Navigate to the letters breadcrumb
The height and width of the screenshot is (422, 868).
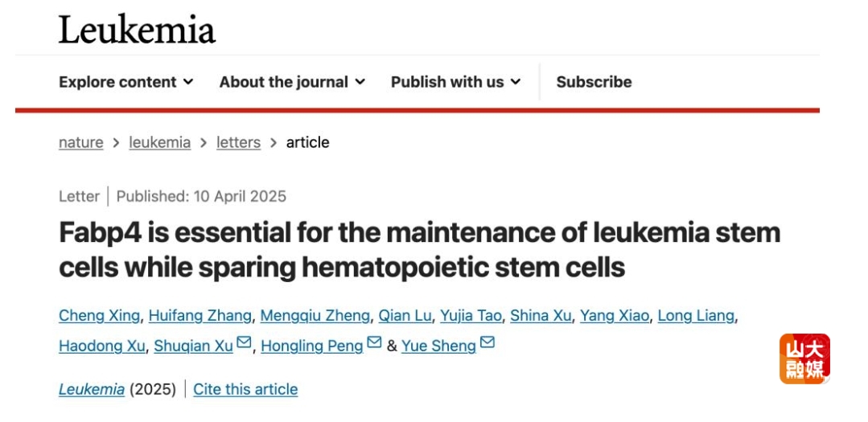coord(239,143)
